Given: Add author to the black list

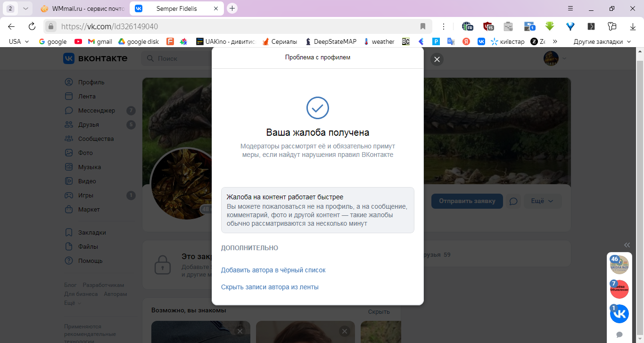Looking at the screenshot, I should (x=273, y=270).
